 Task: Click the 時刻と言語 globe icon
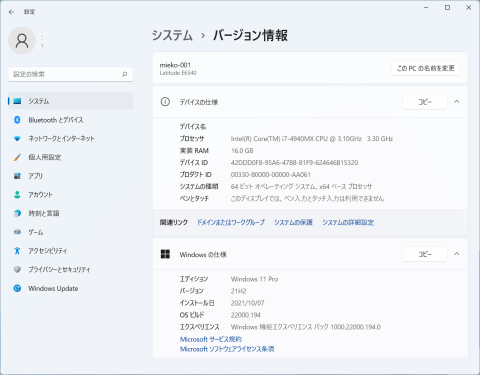click(17, 213)
